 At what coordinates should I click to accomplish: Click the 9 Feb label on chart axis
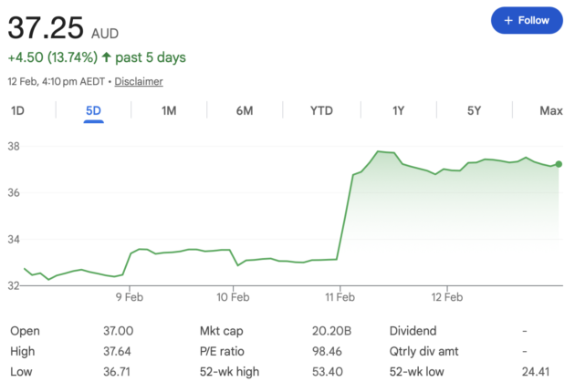129,296
